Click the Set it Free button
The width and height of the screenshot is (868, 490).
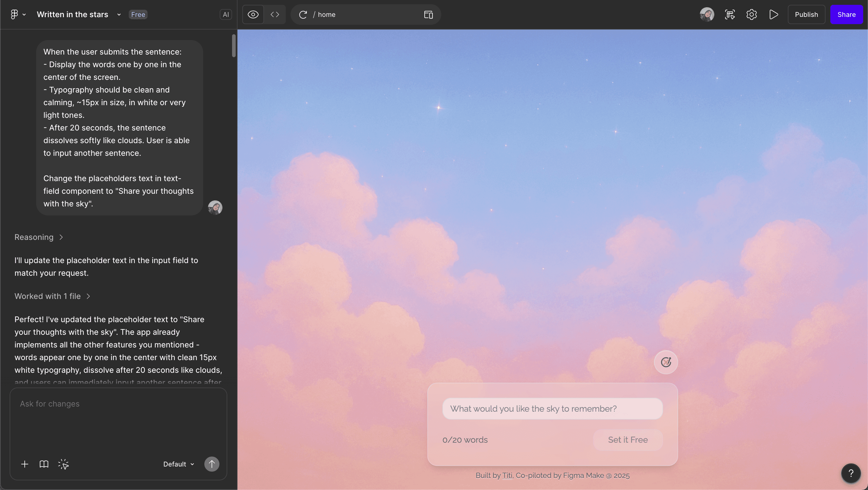[x=628, y=440]
